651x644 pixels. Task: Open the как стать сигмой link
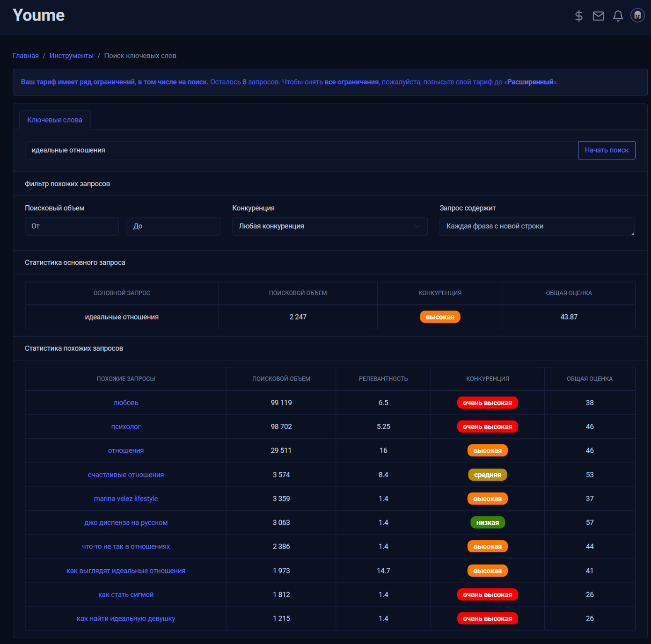[126, 594]
